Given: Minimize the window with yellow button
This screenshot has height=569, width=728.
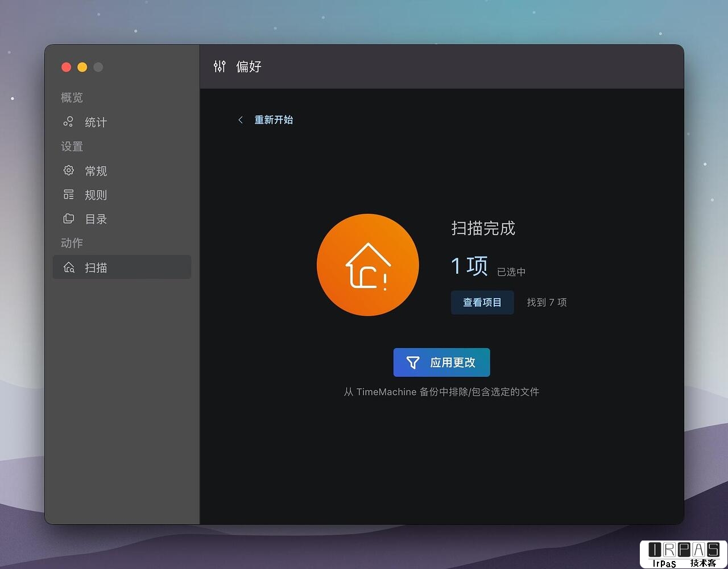Looking at the screenshot, I should click(x=82, y=67).
